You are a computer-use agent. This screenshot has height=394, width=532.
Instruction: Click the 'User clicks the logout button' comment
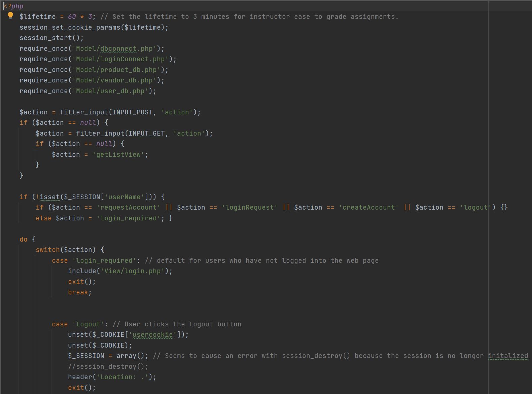(x=177, y=324)
